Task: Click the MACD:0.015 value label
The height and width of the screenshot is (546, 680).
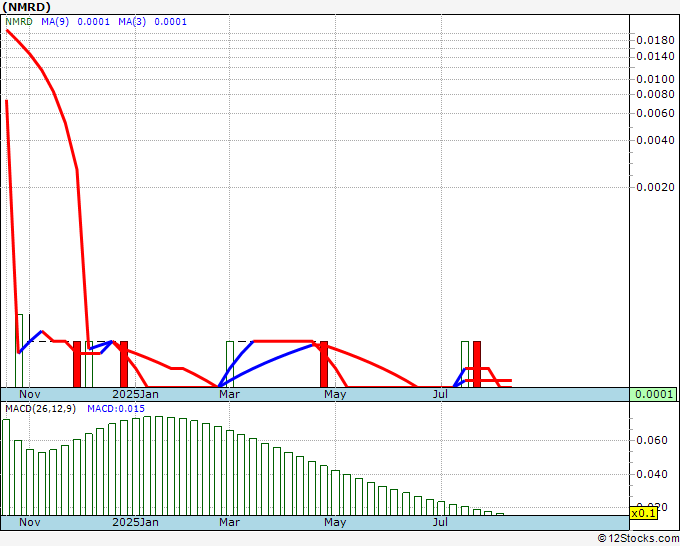Action: tap(116, 409)
